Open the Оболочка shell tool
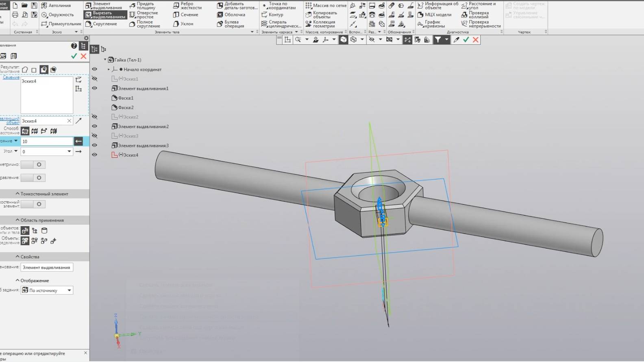This screenshot has width=644, height=362. [x=231, y=15]
